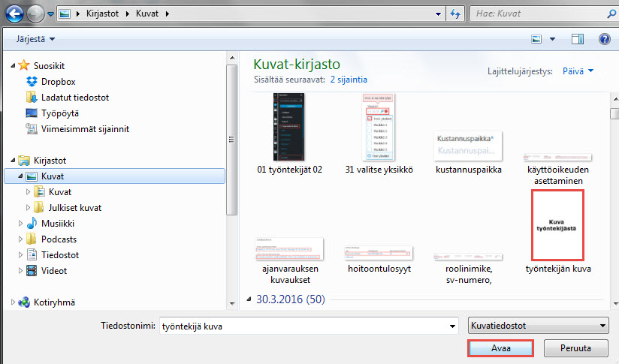Open help with the question mark icon
Screen dimensions: 619x364
pyautogui.click(x=605, y=39)
